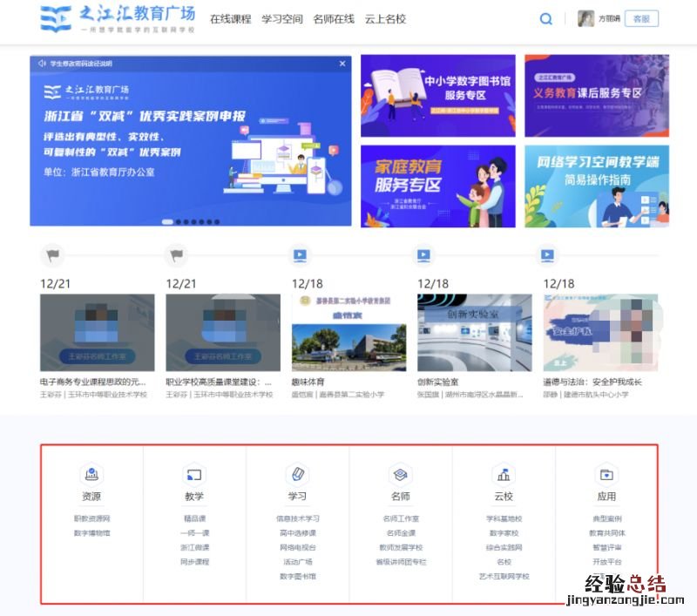This screenshot has height=616, width=697.
Task: Click the video icon above 趣味体育
Action: coord(300,255)
